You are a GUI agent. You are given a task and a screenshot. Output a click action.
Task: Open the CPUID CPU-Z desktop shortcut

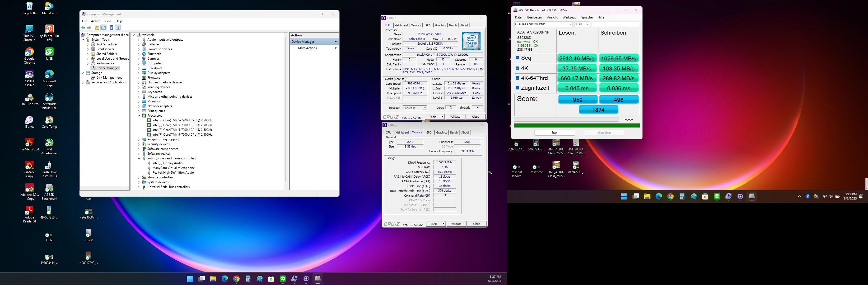tap(29, 78)
